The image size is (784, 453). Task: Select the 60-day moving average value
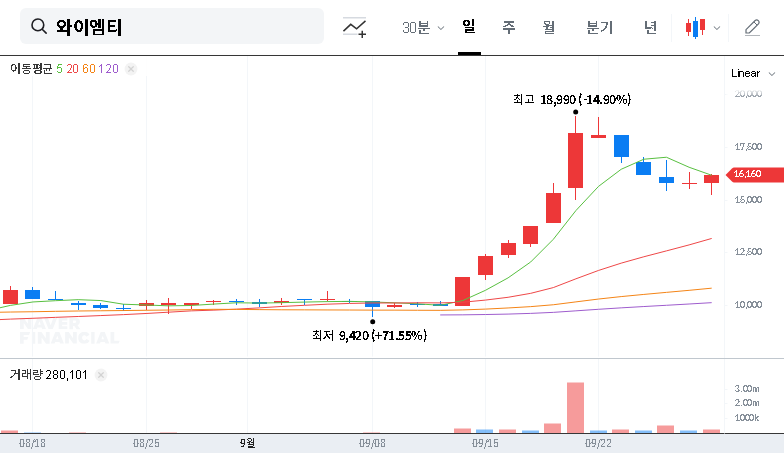[88, 68]
